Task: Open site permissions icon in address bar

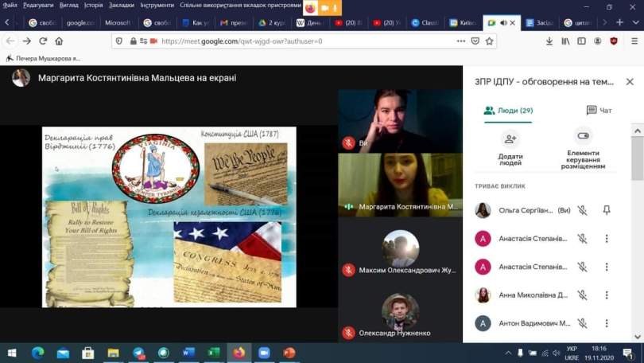Action: 143,41
